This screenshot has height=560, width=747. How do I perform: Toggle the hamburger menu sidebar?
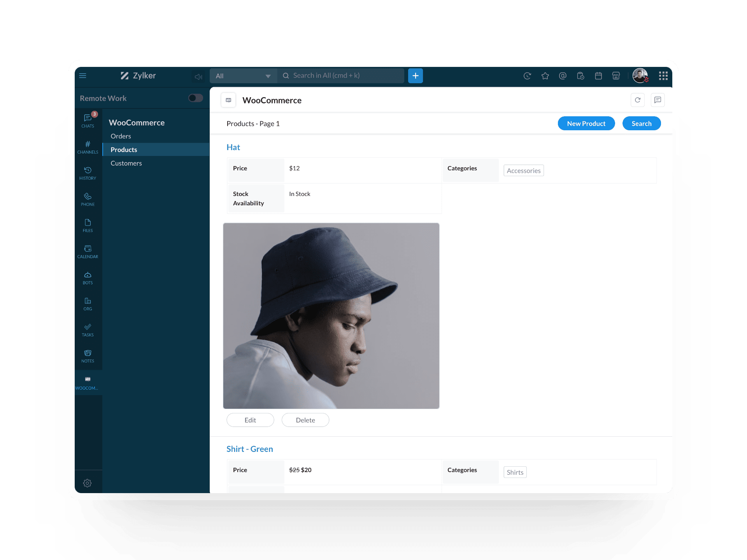(x=83, y=76)
